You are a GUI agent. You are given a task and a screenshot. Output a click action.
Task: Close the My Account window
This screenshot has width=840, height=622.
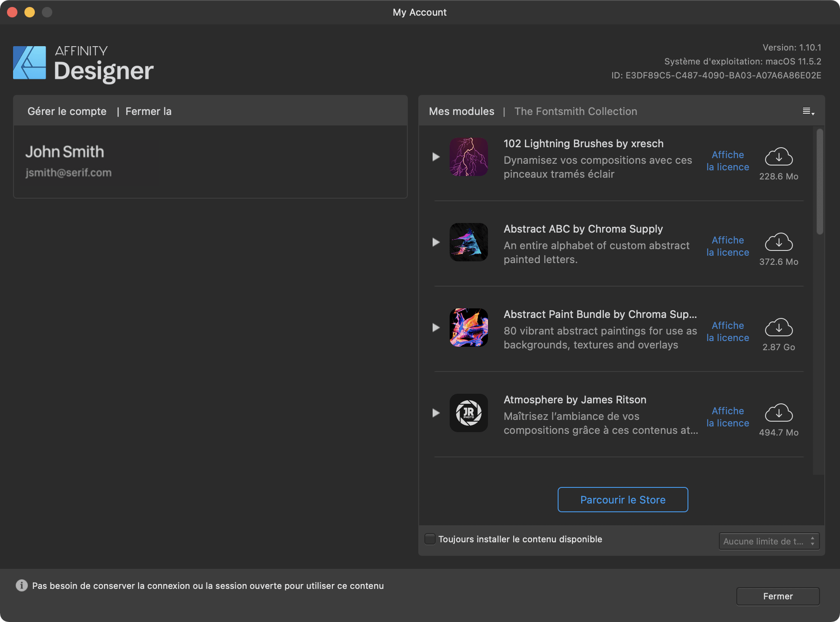pos(12,12)
